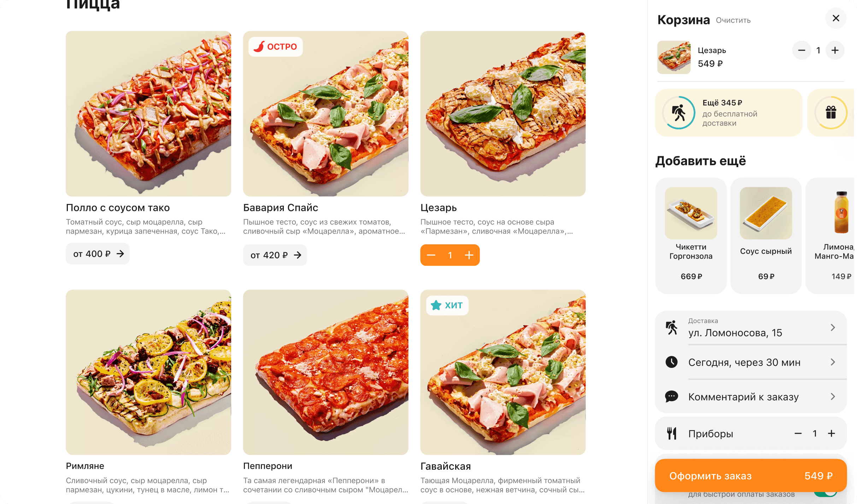Decrease Цезарь quantity in cart with minus
The height and width of the screenshot is (504, 857).
(x=802, y=51)
